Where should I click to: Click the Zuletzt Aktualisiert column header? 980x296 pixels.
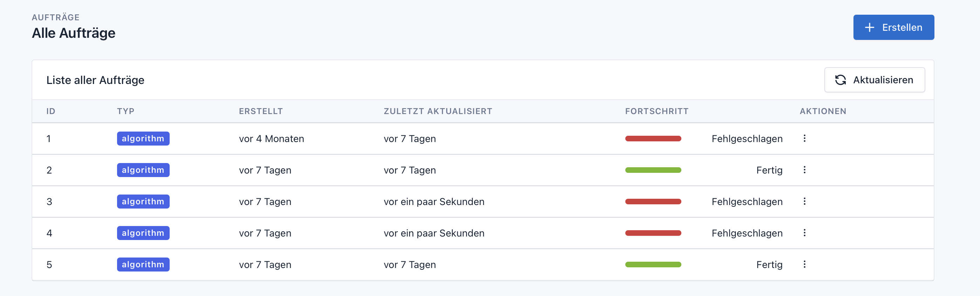pyautogui.click(x=438, y=111)
